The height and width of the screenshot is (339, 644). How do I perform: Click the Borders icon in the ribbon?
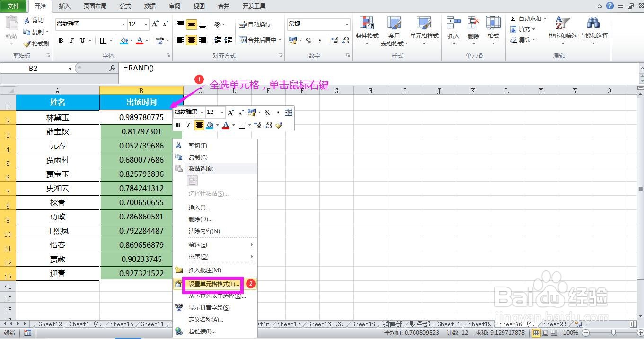coord(104,41)
